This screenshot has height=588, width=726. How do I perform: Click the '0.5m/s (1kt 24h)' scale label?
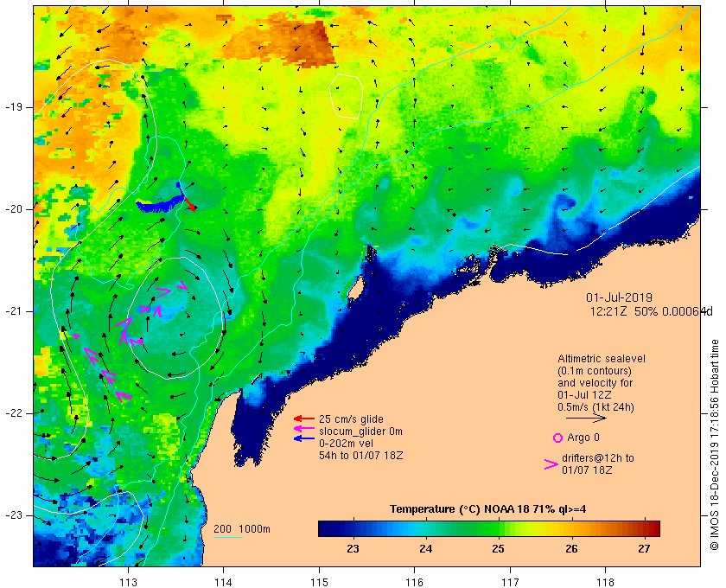595,407
